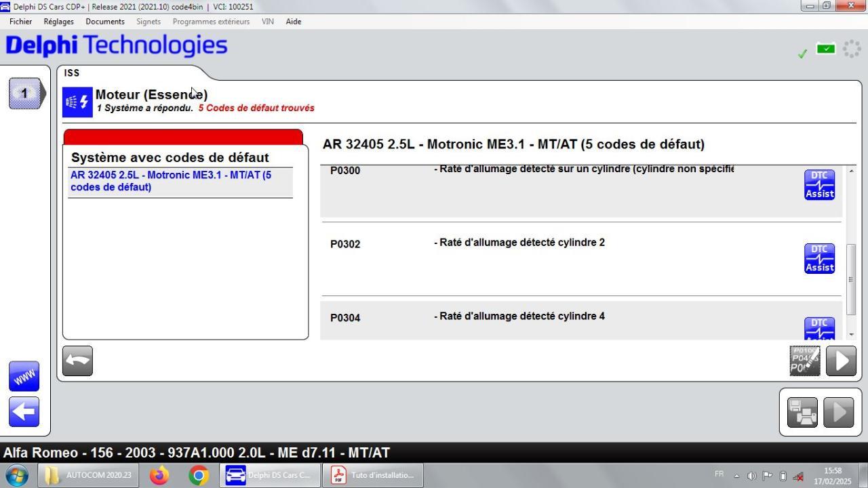Screen dimensions: 868x488
Task: Open the Réglages menu
Action: (x=59, y=22)
